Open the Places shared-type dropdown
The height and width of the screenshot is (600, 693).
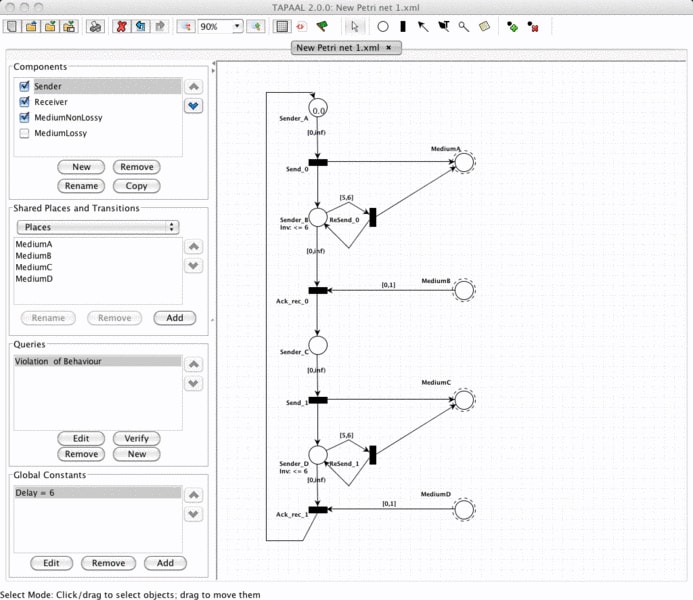[x=98, y=227]
